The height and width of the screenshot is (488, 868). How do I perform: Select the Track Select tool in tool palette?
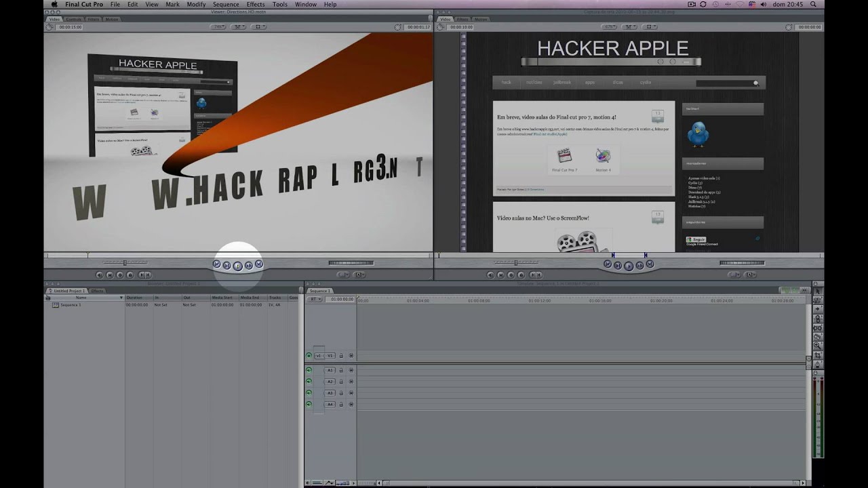coord(818,309)
